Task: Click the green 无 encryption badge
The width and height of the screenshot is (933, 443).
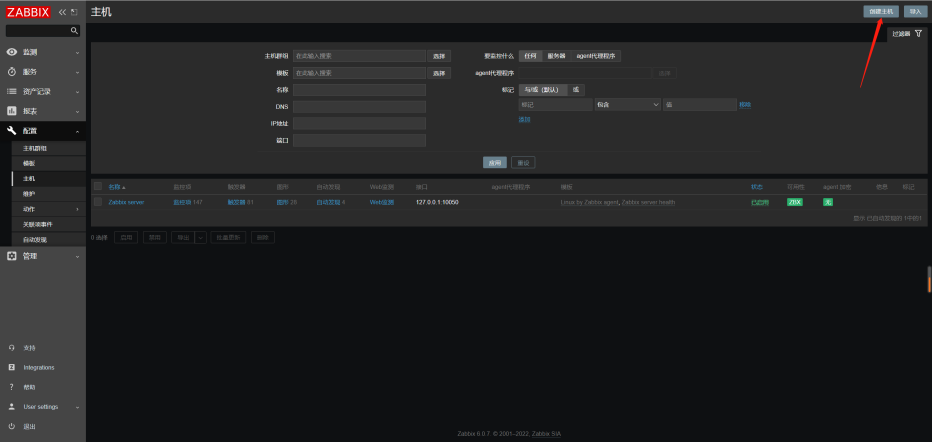Action: click(x=828, y=202)
